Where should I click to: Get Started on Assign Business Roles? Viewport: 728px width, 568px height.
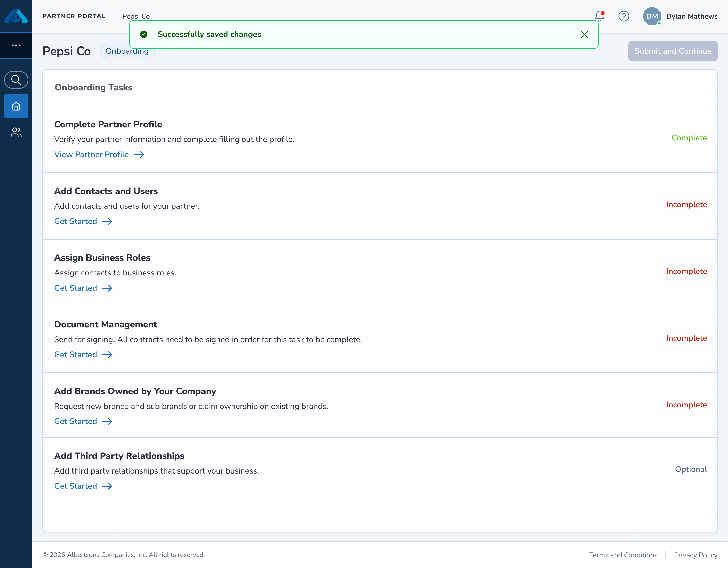click(76, 288)
